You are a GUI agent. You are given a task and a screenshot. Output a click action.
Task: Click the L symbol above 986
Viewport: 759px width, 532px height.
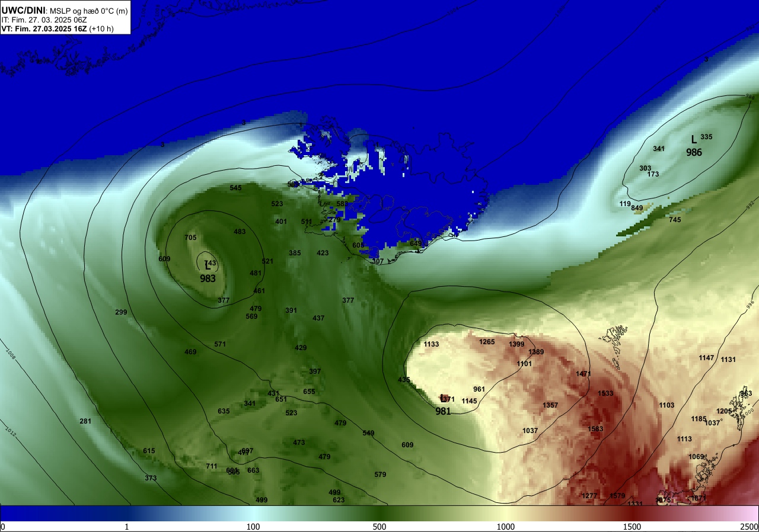coord(694,140)
